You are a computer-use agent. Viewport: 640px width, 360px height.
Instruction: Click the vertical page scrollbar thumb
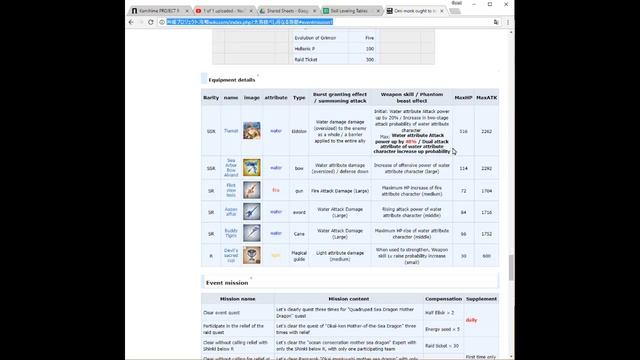click(511, 268)
